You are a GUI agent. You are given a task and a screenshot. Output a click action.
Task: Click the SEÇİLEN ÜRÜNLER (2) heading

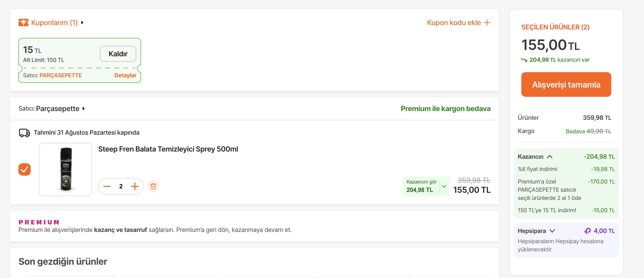point(555,27)
